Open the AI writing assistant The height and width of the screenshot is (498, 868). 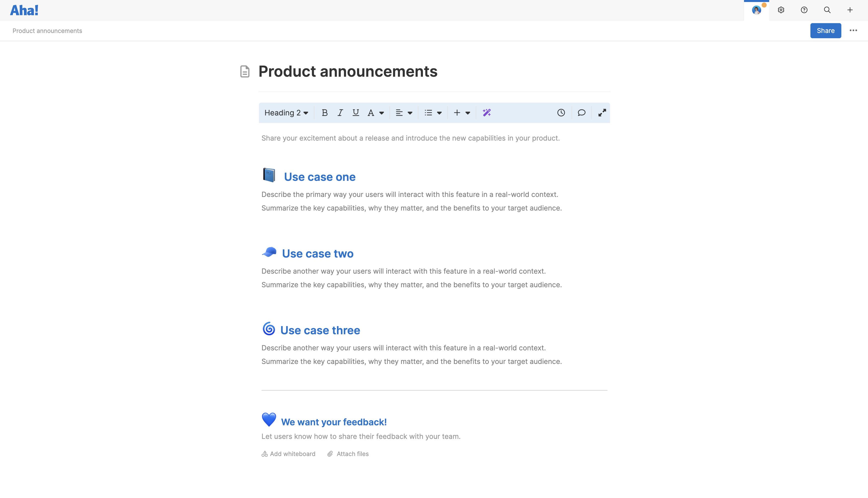[x=487, y=112]
